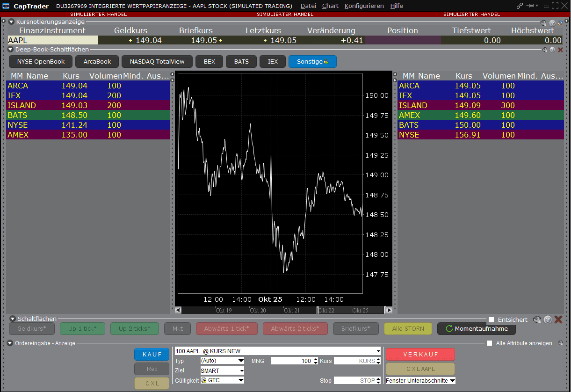Increase MNG quantity with stepper
The height and width of the screenshot is (392, 571).
click(x=315, y=359)
